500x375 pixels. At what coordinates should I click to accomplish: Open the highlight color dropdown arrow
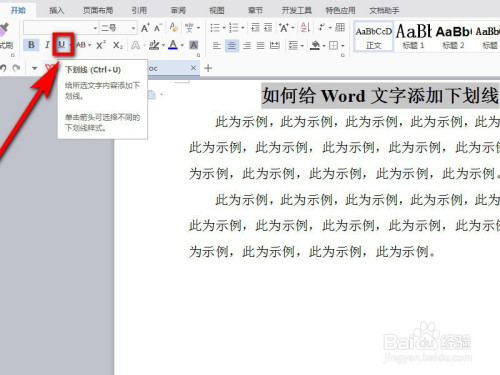tap(163, 45)
